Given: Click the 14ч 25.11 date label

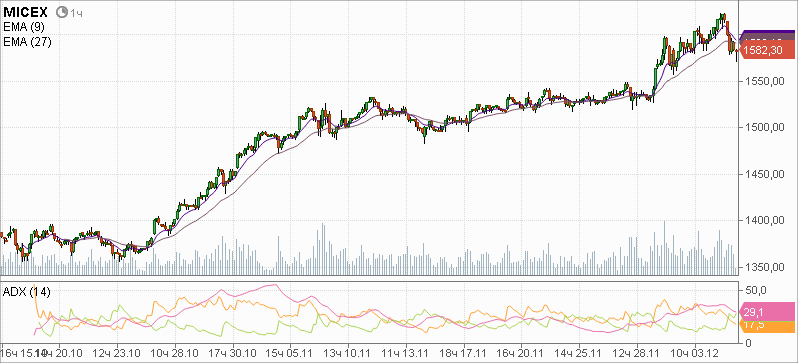Looking at the screenshot, I should [578, 352].
